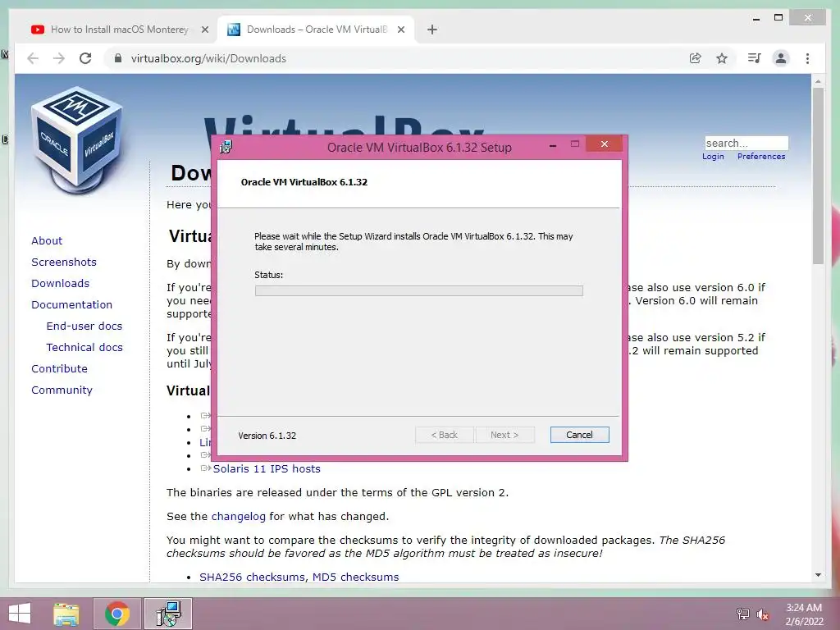This screenshot has width=840, height=630.
Task: Close the VirtualBox Setup dialog
Action: (605, 144)
